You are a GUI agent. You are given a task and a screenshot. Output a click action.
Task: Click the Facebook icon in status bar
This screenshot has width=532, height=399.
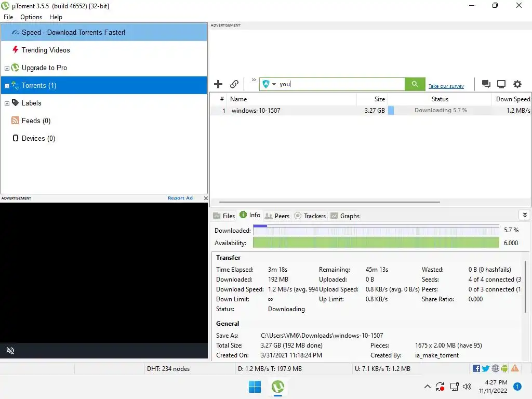coord(476,368)
